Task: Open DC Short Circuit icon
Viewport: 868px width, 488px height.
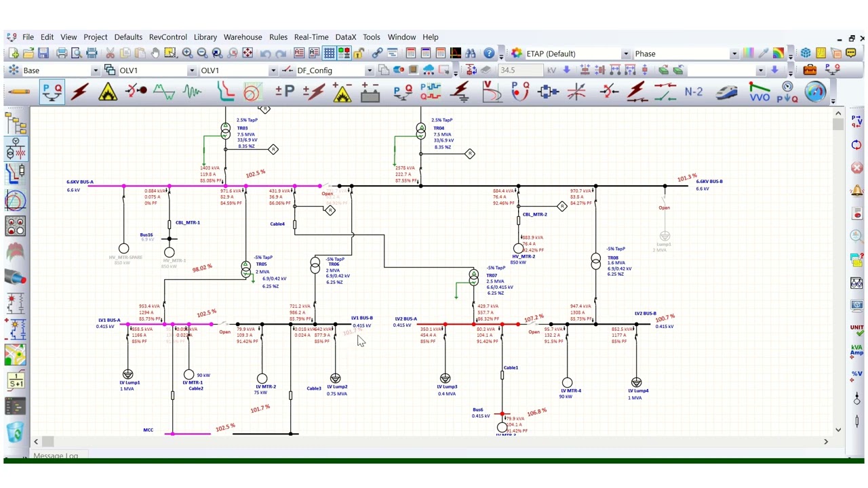Action: (x=313, y=91)
